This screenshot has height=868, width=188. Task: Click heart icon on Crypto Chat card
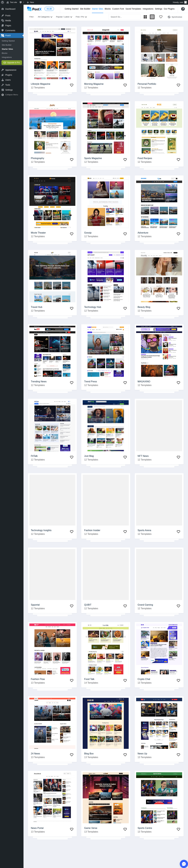pyautogui.click(x=179, y=680)
